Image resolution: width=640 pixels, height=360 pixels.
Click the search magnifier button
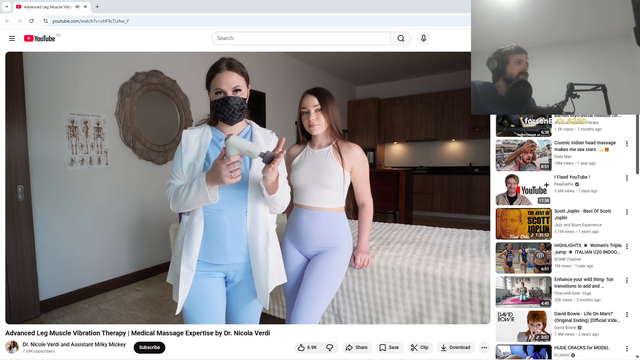(x=401, y=38)
